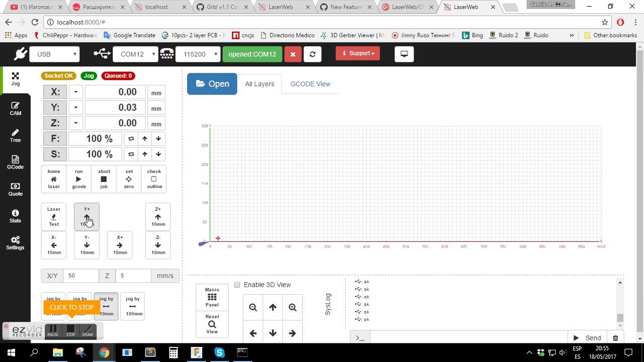Image resolution: width=644 pixels, height=362 pixels.
Task: Increase feed rate F override
Action: tap(145, 139)
